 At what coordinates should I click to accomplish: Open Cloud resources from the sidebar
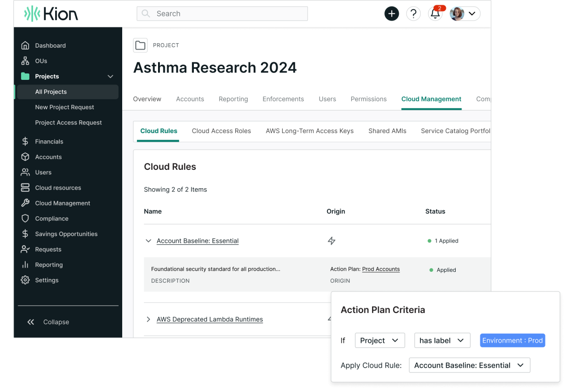coord(57,187)
